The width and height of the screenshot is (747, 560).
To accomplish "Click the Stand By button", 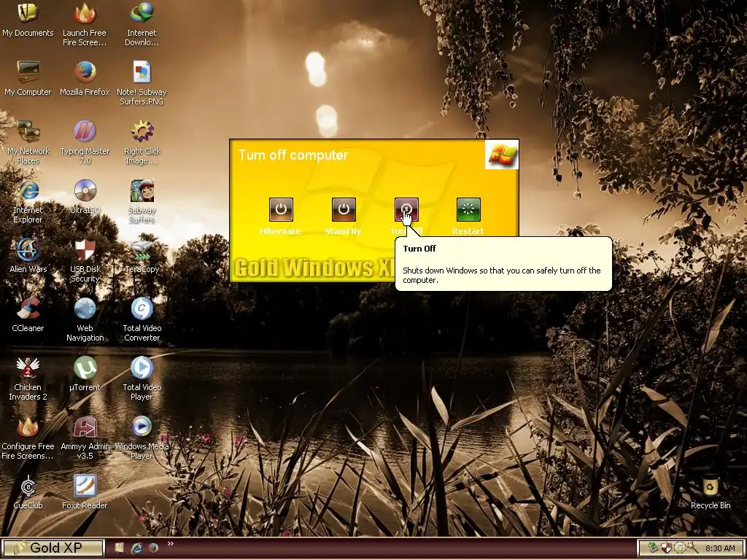I will pyautogui.click(x=344, y=209).
